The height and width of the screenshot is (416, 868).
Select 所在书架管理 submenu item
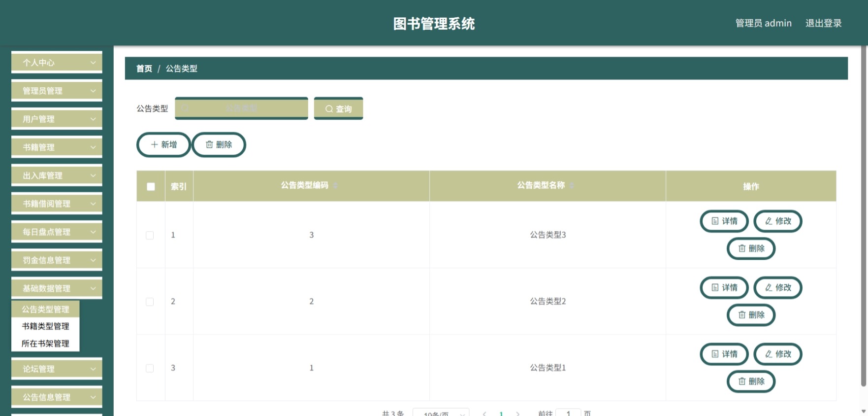[x=45, y=343]
